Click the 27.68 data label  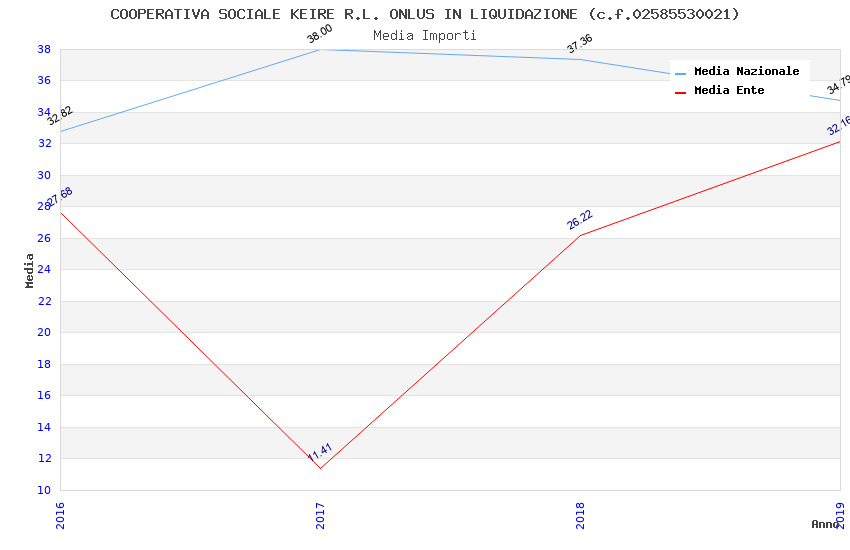pyautogui.click(x=60, y=197)
